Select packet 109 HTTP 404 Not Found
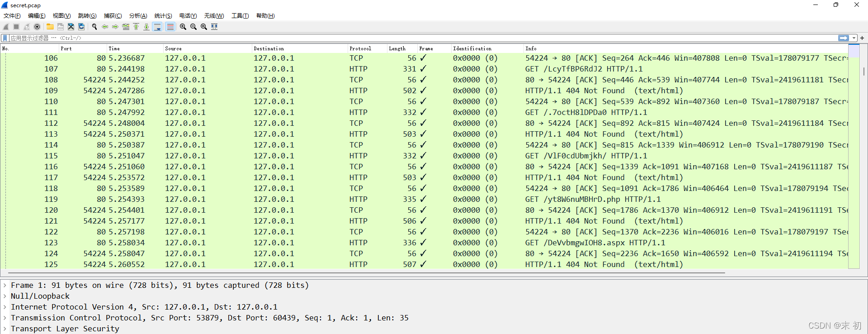Viewport: 868px width, 334px height. tap(425, 91)
